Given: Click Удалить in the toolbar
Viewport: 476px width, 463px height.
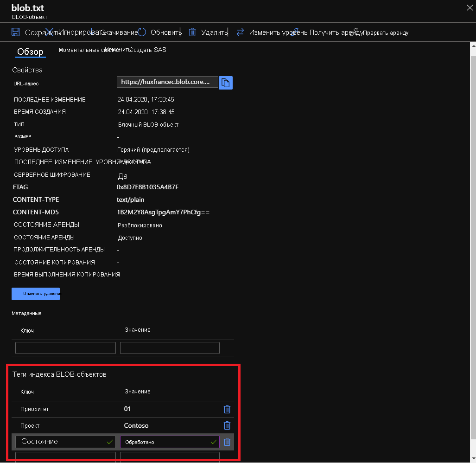Looking at the screenshot, I should pos(214,32).
